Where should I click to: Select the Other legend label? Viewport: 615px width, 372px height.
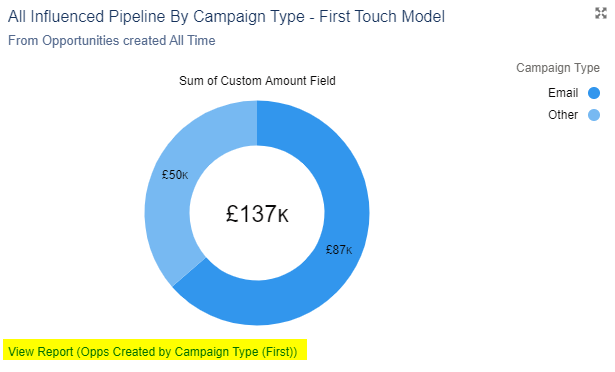point(563,115)
